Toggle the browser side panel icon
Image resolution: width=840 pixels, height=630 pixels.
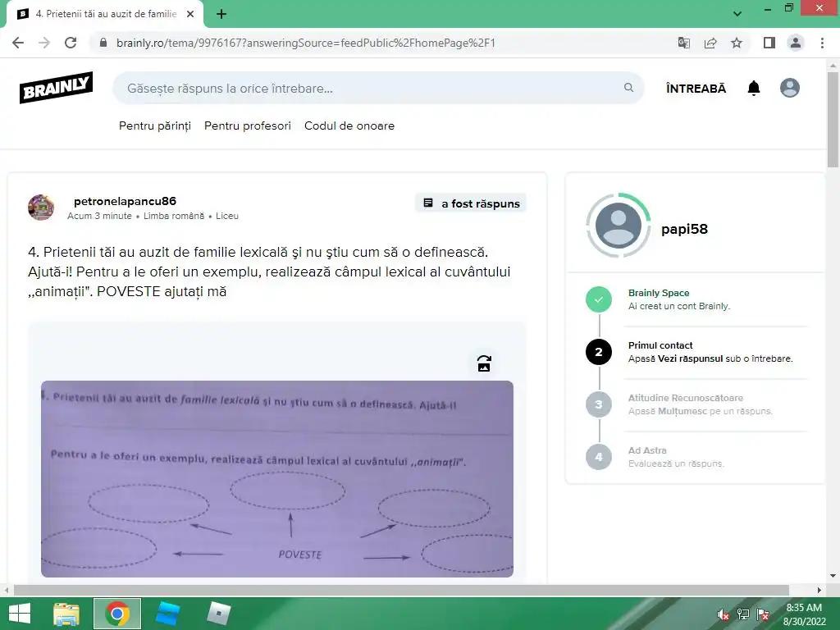(x=769, y=43)
